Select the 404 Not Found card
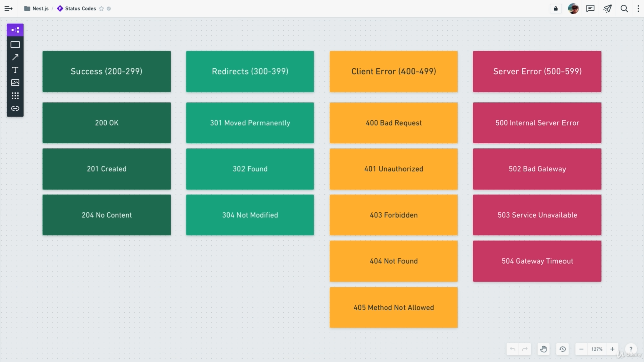Screen dimensions: 644x362 393,261
